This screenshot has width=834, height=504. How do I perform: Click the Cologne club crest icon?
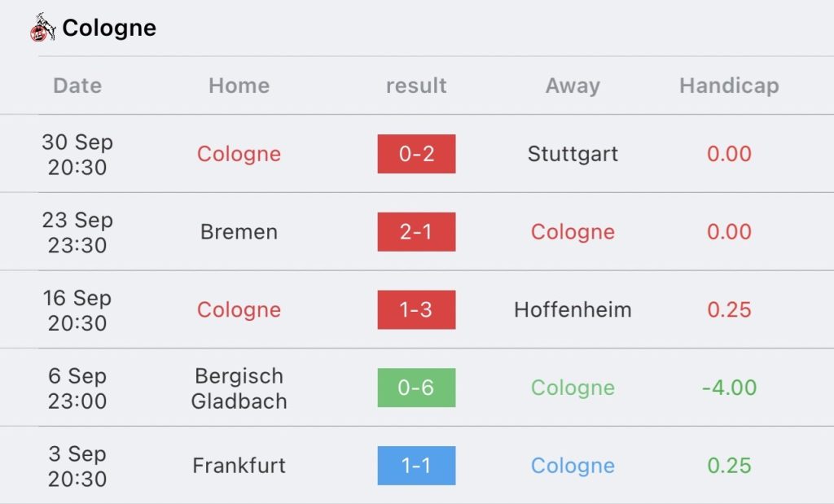tap(43, 28)
